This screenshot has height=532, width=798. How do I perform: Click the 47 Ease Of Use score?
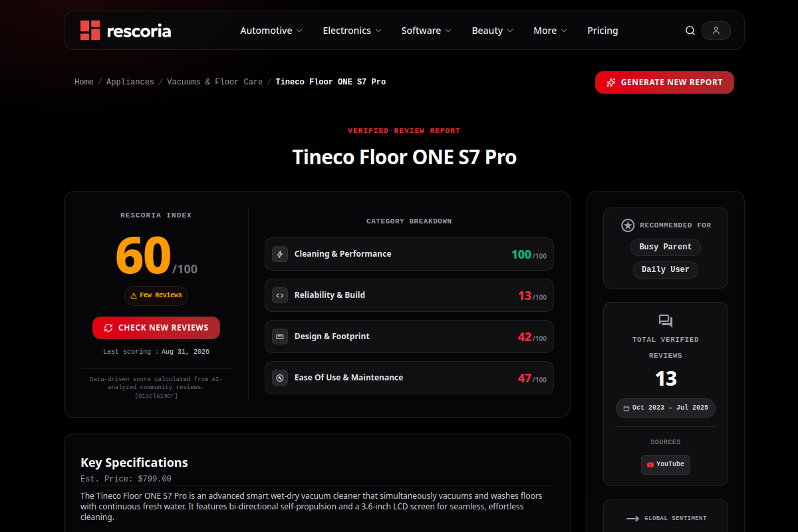pos(525,378)
